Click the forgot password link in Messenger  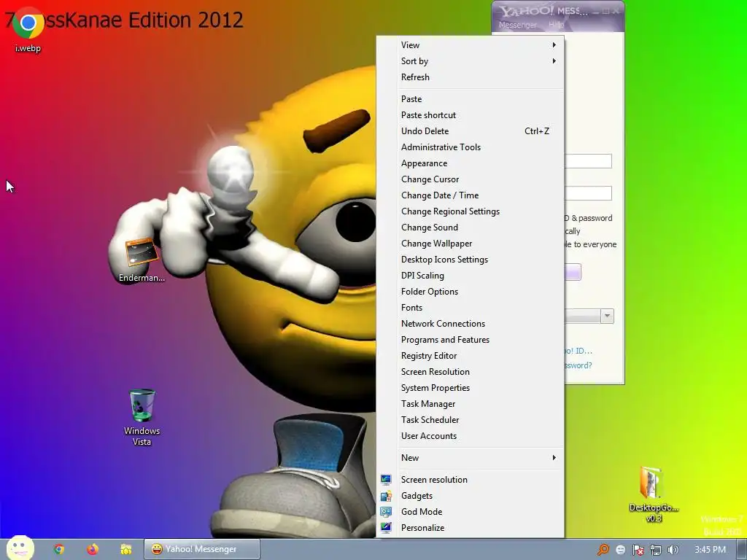pyautogui.click(x=578, y=365)
